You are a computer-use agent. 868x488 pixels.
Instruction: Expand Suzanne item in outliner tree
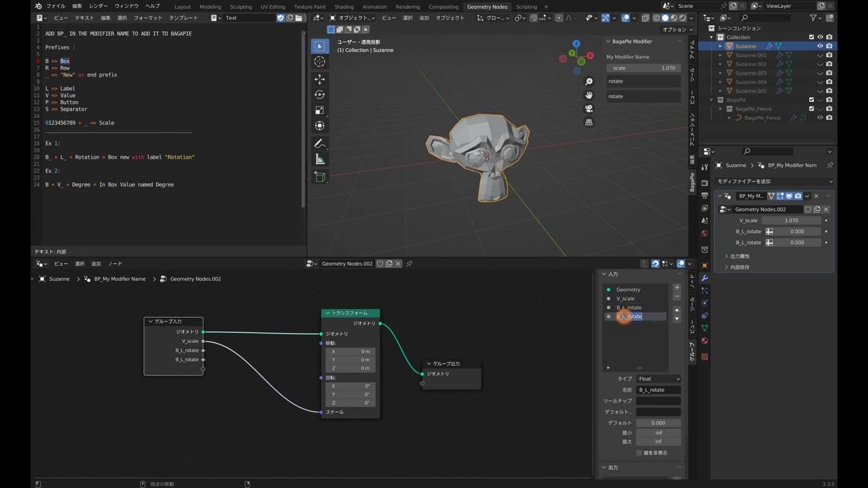point(720,46)
